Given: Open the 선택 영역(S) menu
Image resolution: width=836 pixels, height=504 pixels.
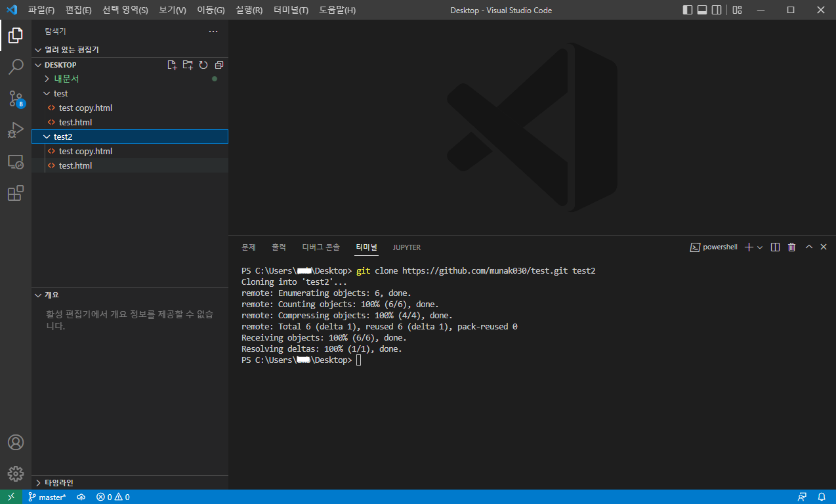Looking at the screenshot, I should tap(125, 10).
